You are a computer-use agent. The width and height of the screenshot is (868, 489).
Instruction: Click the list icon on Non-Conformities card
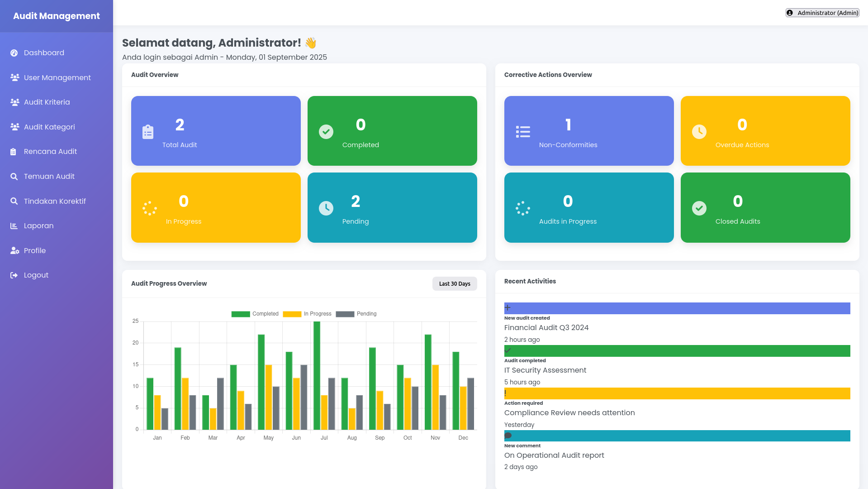[522, 132]
